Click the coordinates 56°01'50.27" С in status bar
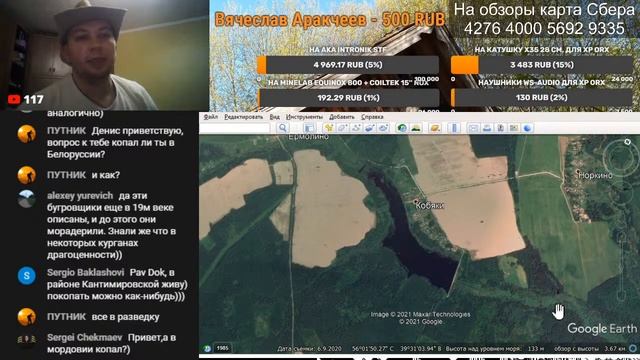The width and height of the screenshot is (640, 360). point(373,349)
